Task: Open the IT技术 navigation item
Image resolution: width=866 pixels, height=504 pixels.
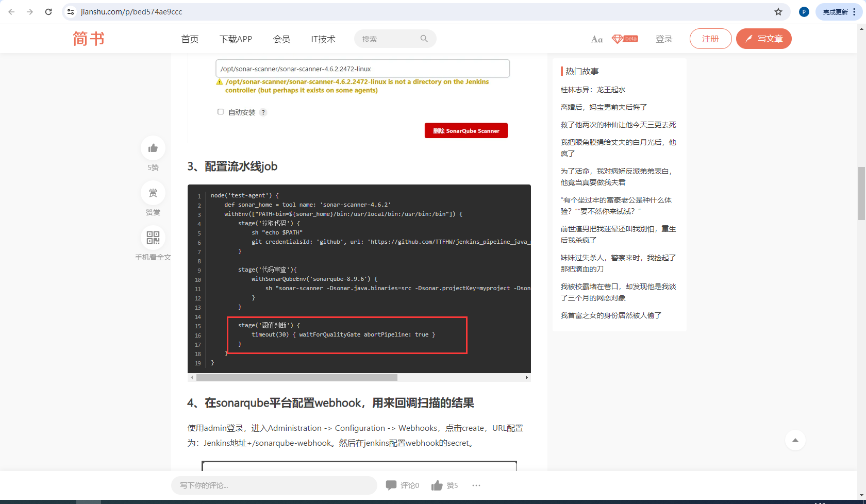Action: [x=323, y=39]
